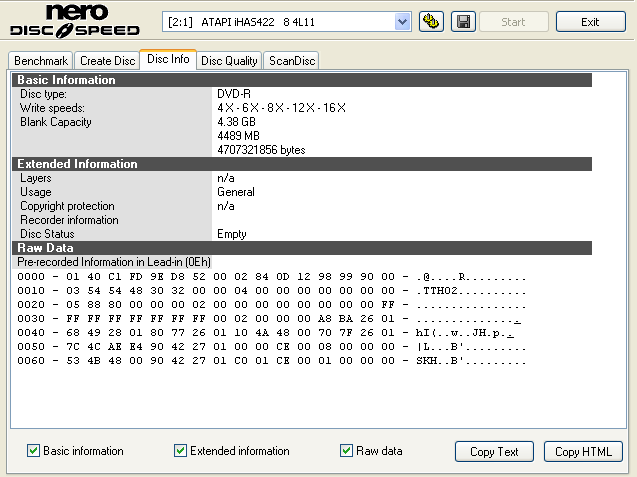Viewport: 637px width, 477px height.
Task: Click the Blank Capacity label
Action: click(56, 122)
